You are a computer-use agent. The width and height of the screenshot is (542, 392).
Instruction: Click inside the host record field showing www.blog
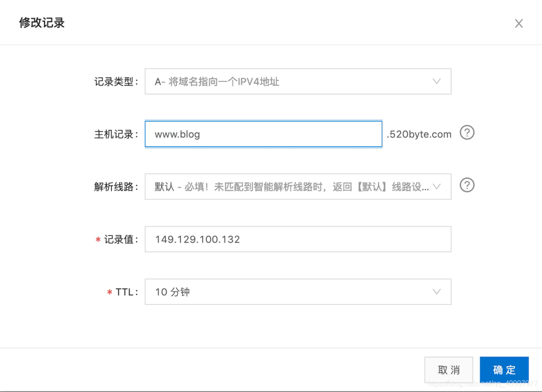(263, 134)
